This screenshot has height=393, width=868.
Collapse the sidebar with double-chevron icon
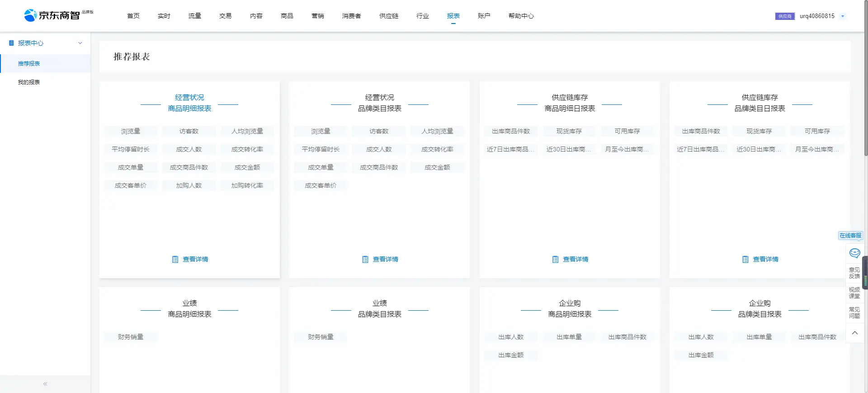[x=45, y=384]
